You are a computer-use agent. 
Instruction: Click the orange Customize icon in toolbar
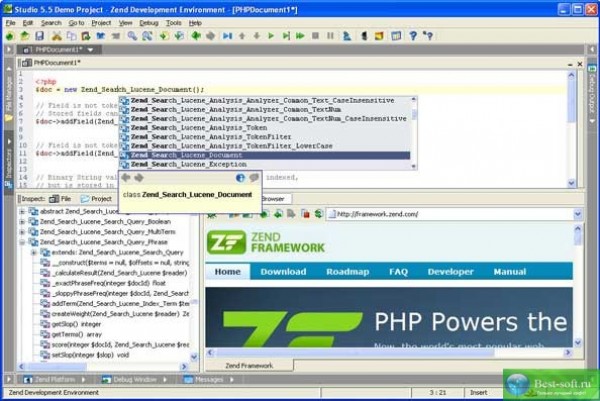pos(379,36)
